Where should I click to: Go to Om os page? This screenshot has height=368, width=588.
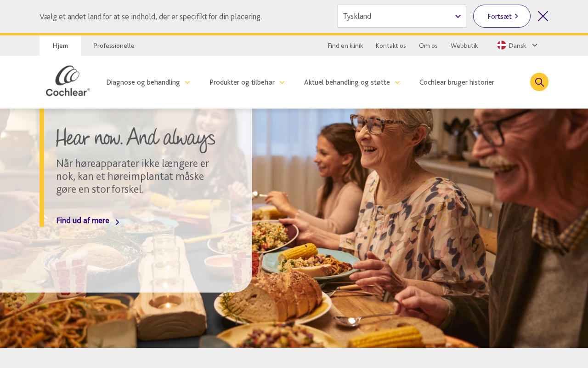428,46
